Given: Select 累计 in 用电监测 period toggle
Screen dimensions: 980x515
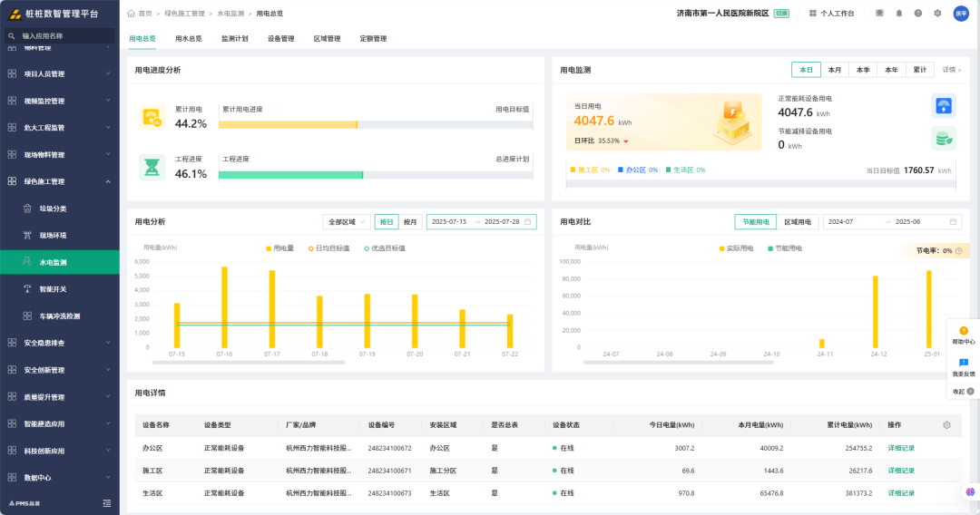Looking at the screenshot, I should pyautogui.click(x=920, y=70).
